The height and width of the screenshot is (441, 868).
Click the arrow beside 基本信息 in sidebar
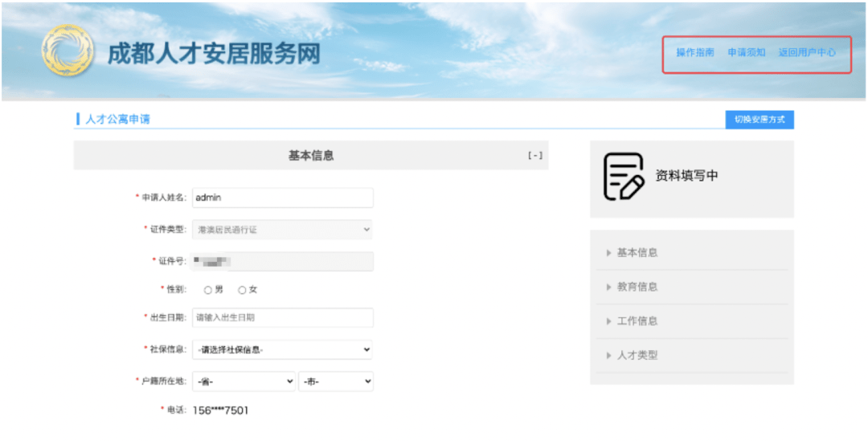tap(609, 253)
